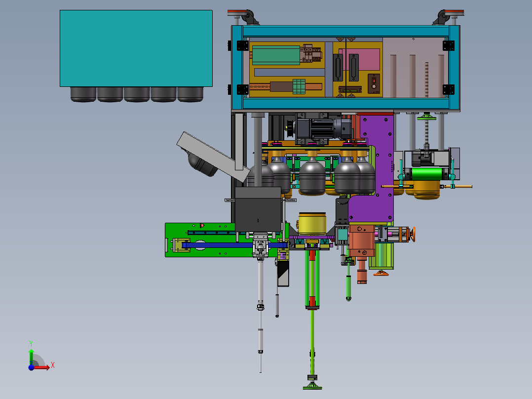
Task: Select the left D-sub connector in the cabinet
Action: [338, 68]
